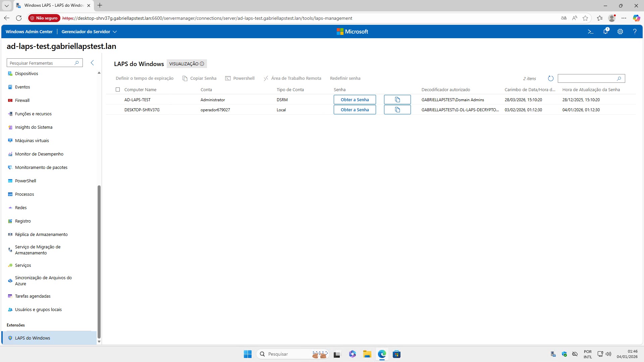Click the refresh list icon
644x362 pixels.
tap(550, 78)
